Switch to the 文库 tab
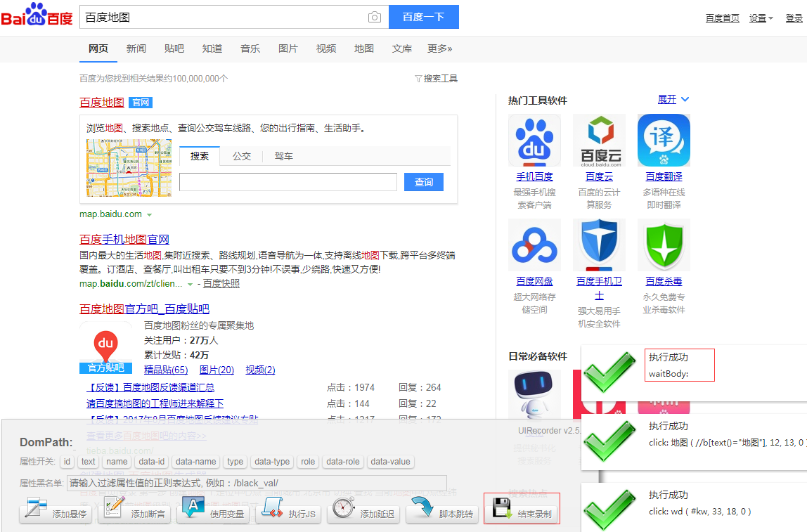 tap(402, 48)
